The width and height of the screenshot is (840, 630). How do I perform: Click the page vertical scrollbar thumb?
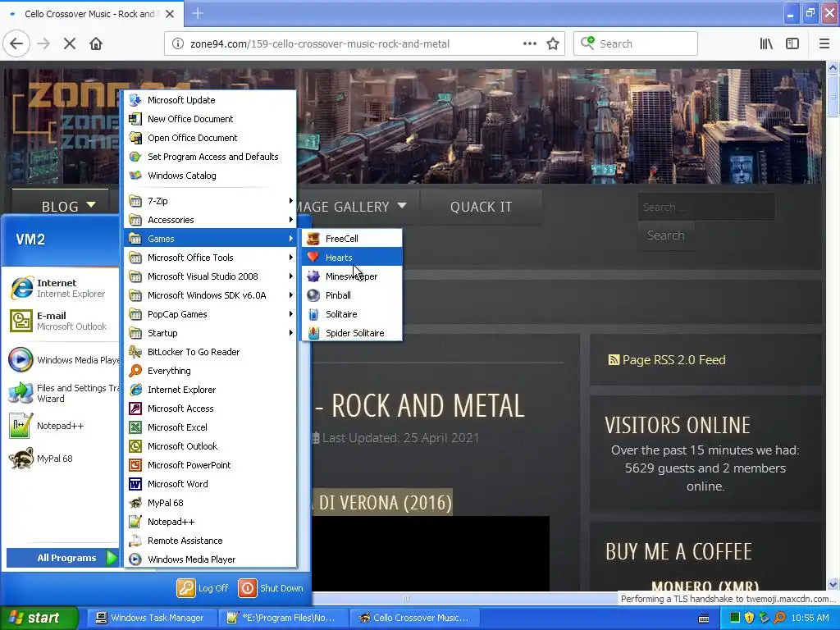(x=833, y=95)
